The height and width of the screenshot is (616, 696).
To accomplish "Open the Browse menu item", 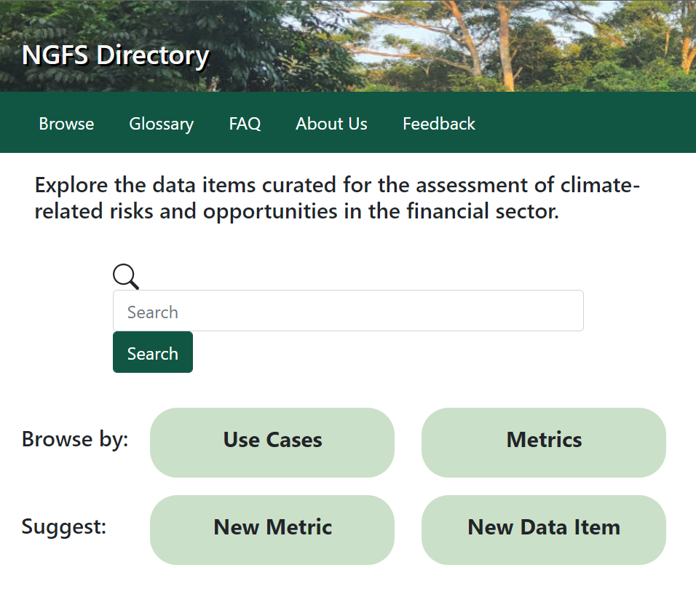I will 66,124.
